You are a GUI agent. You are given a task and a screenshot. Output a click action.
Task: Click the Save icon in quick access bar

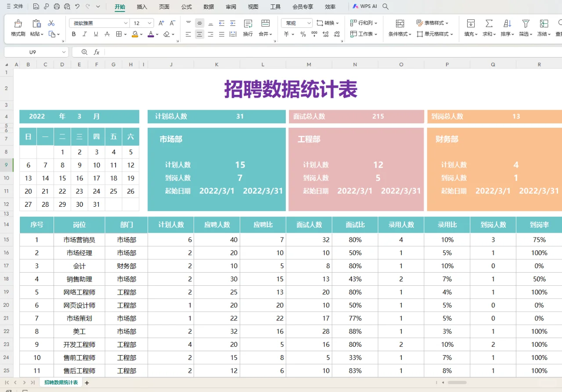[36, 7]
